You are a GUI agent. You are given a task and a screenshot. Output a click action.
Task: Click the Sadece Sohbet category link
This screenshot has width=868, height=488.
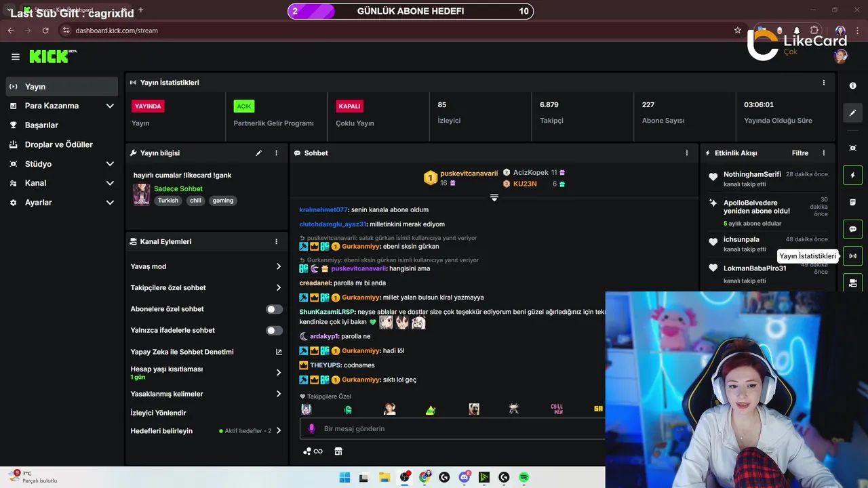[178, 189]
